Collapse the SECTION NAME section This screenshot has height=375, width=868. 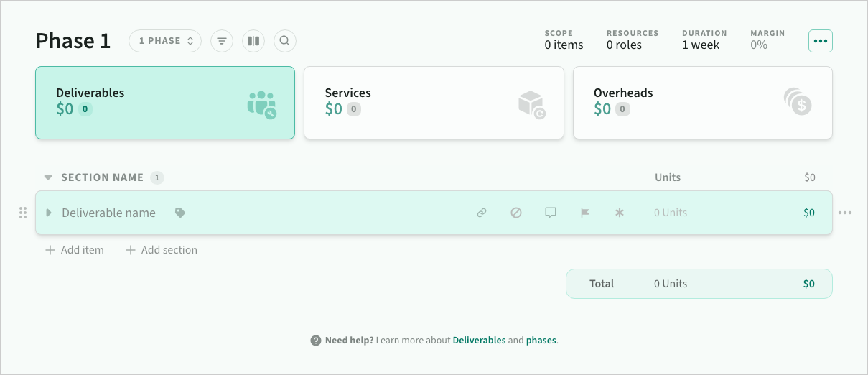click(x=48, y=177)
